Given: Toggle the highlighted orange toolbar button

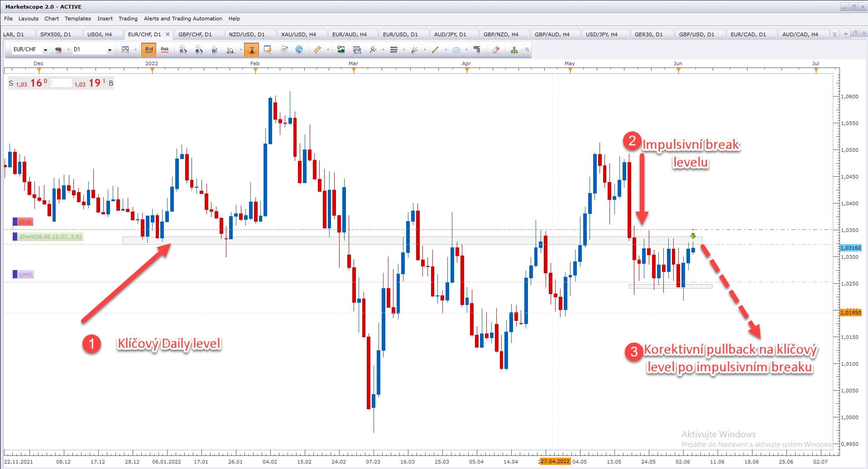Looking at the screenshot, I should pos(251,50).
